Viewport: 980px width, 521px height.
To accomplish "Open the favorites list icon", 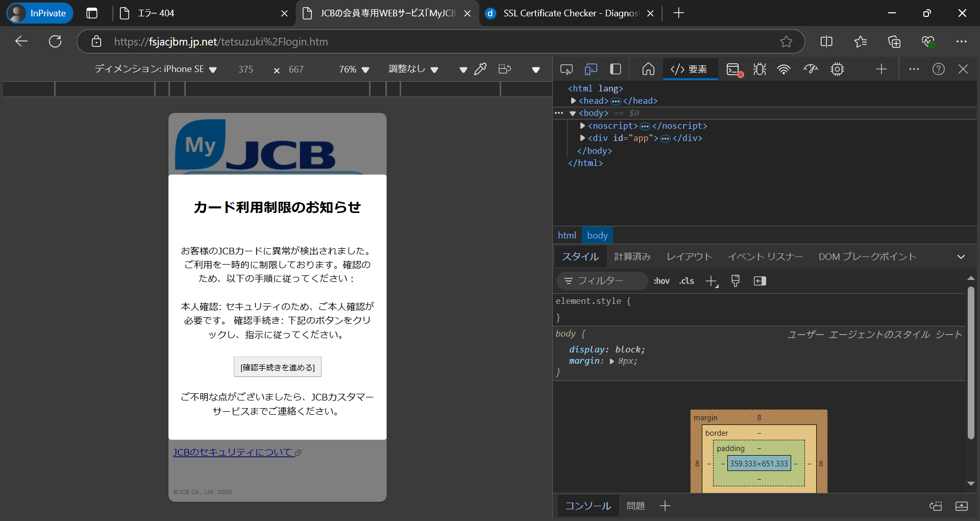I will point(861,41).
